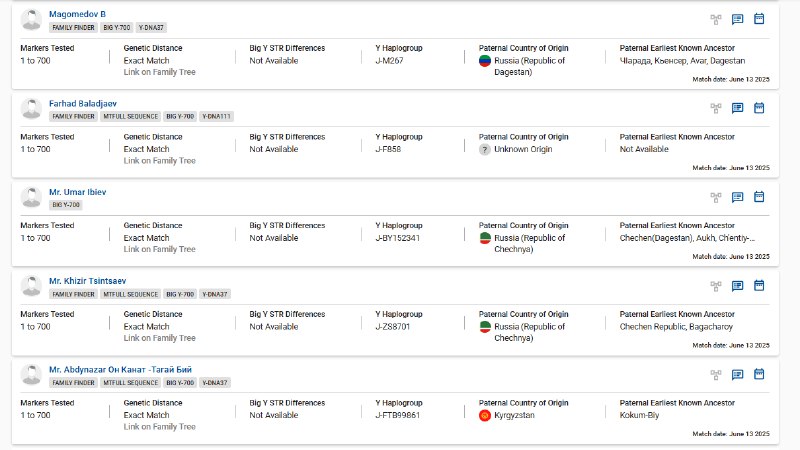Open notes icon for Farhad Baladjaev
This screenshot has height=450, width=800.
[737, 108]
